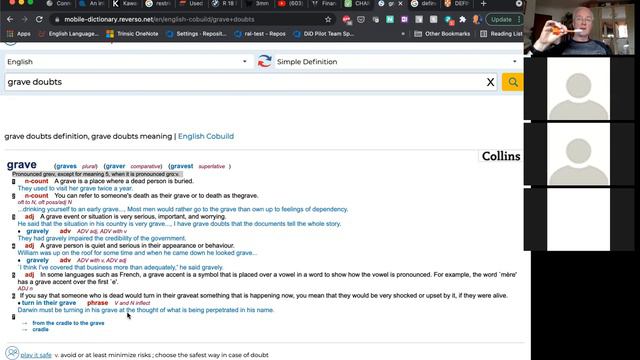Open 'from the cradle to the grave' link
640x360 pixels.
coord(68,323)
